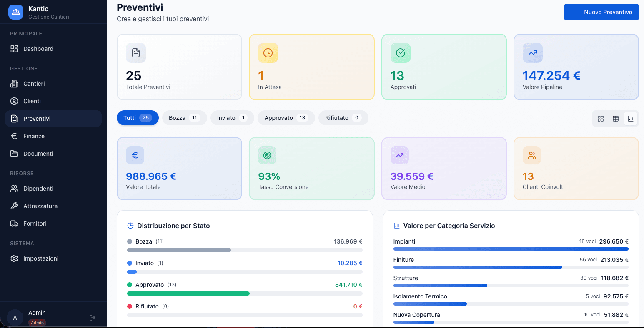Open the Fornitori section

coord(53,224)
